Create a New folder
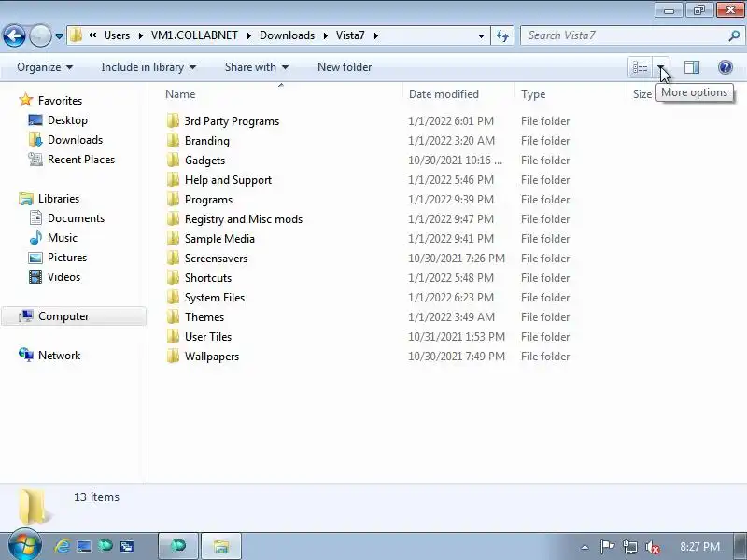Image resolution: width=747 pixels, height=560 pixels. point(345,67)
